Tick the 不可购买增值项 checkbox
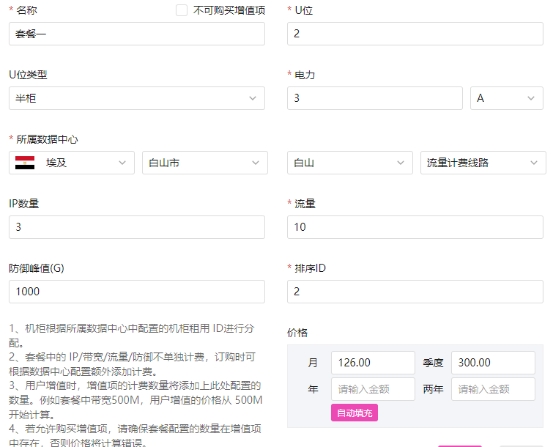 point(182,10)
